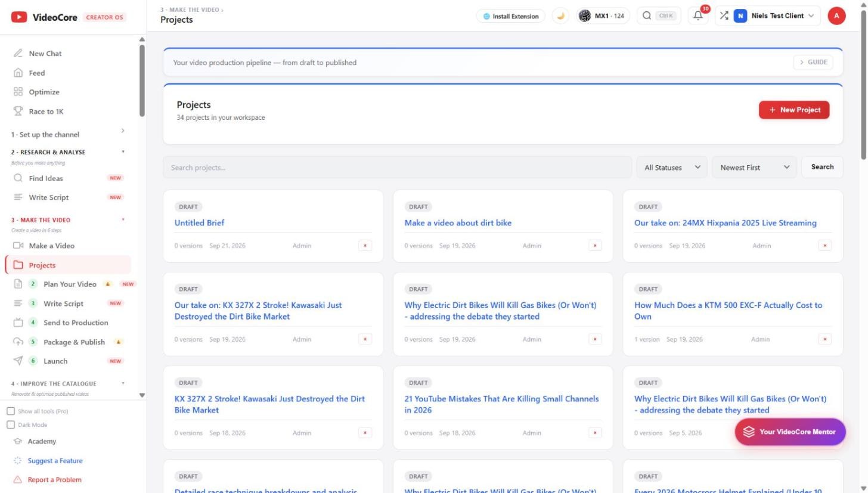Collapse Make the Video section
Image resolution: width=868 pixels, height=493 pixels.
tap(123, 220)
